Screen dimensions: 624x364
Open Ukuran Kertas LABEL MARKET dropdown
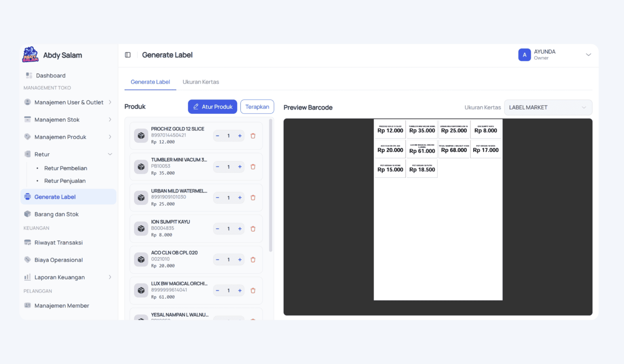tap(548, 108)
